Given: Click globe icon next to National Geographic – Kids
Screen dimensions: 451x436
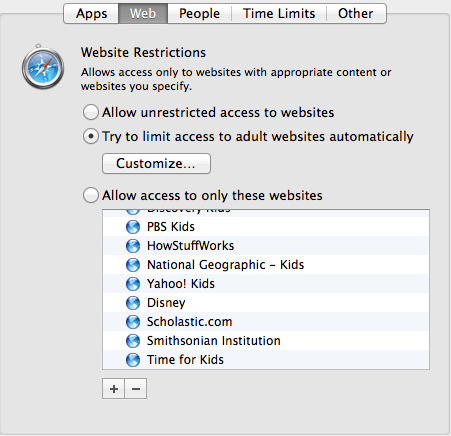Looking at the screenshot, I should click(133, 265).
